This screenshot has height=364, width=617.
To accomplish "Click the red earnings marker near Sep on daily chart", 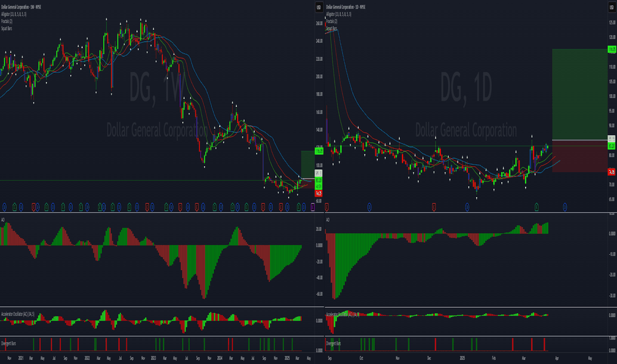I will (x=326, y=206).
